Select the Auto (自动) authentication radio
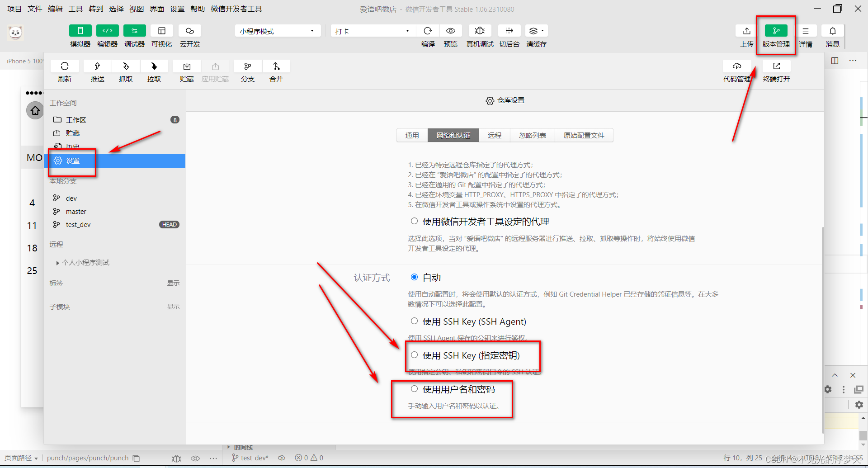868x468 pixels. (414, 277)
